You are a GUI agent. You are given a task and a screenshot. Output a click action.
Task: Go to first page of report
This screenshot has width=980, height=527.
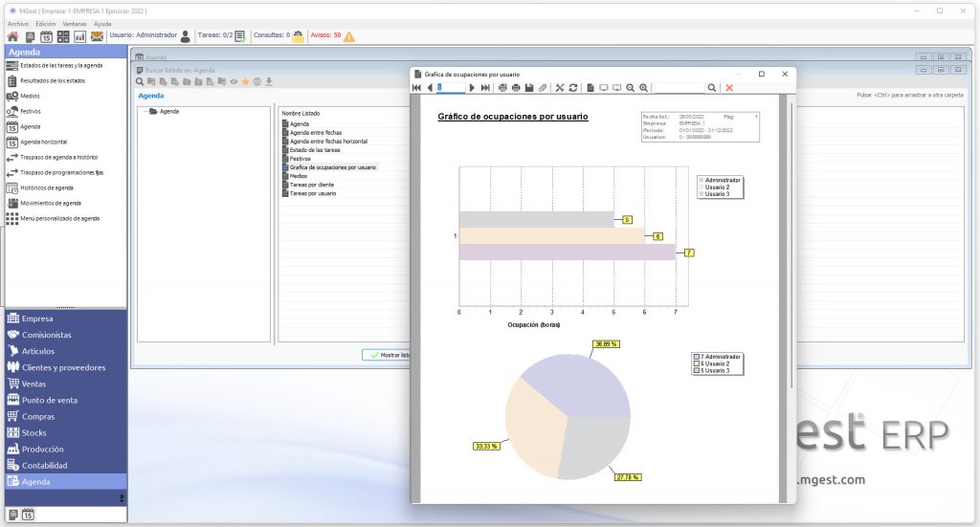click(416, 88)
